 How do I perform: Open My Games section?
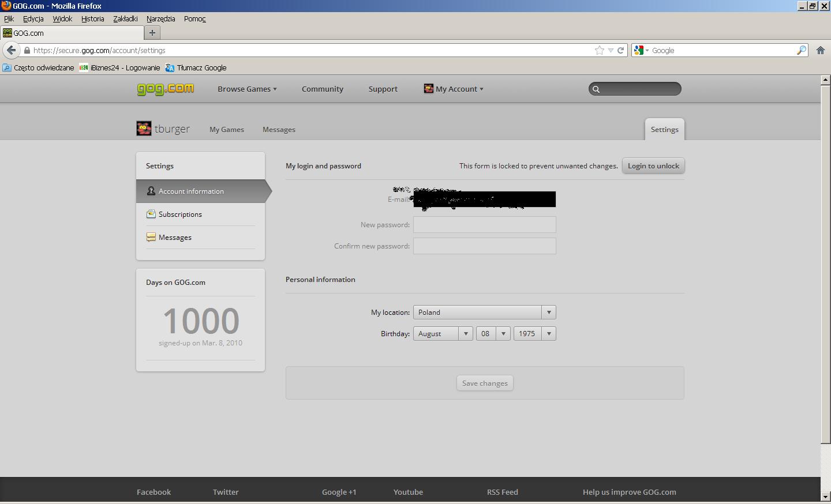coord(227,129)
